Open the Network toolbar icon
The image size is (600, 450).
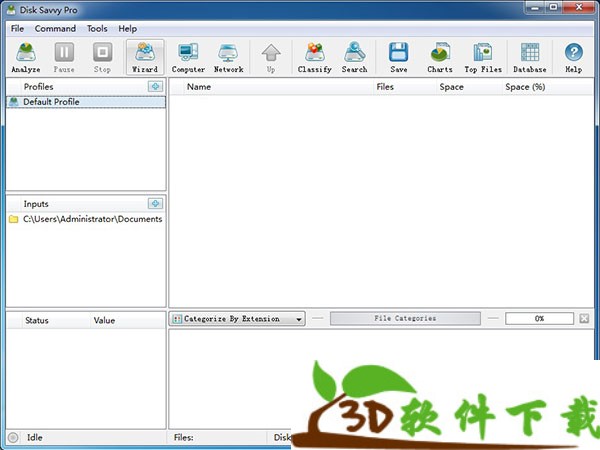pos(228,57)
